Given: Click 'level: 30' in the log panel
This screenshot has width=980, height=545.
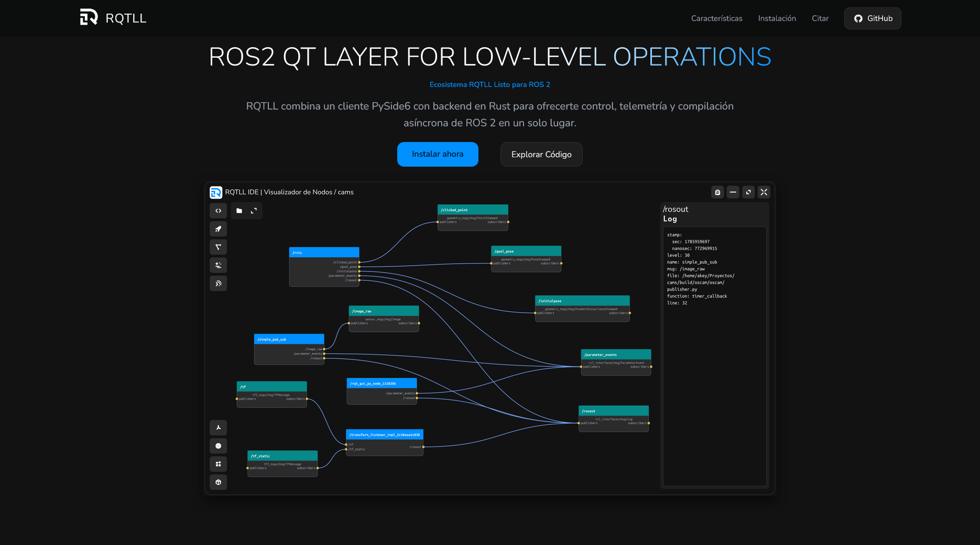Looking at the screenshot, I should (x=678, y=255).
